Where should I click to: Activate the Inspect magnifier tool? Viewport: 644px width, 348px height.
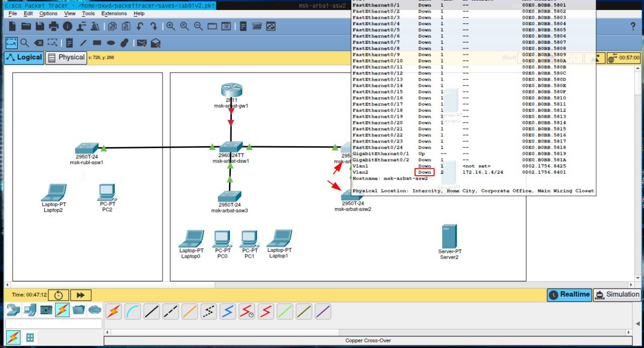(25, 43)
